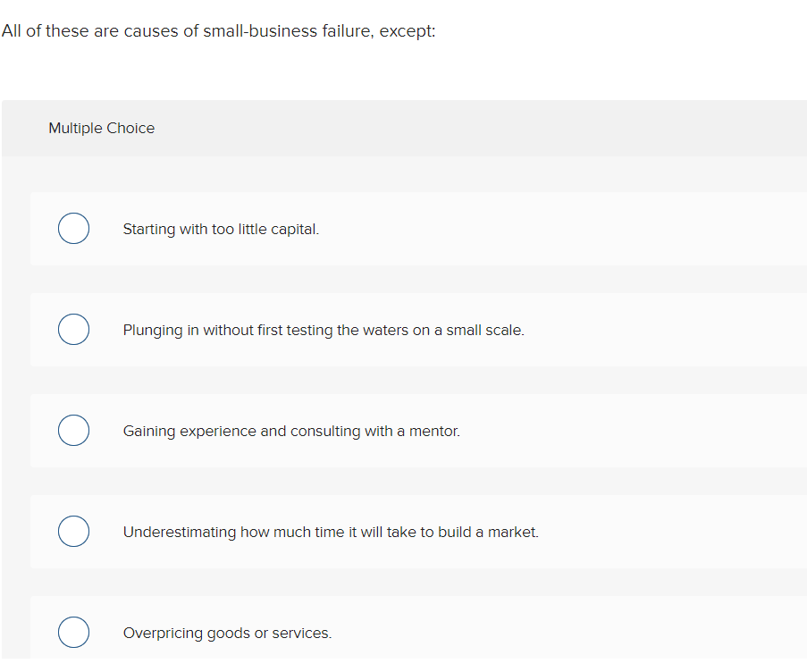This screenshot has height=672, width=807.
Task: Click the answer text 'Starting with too little capital'
Action: tap(218, 229)
